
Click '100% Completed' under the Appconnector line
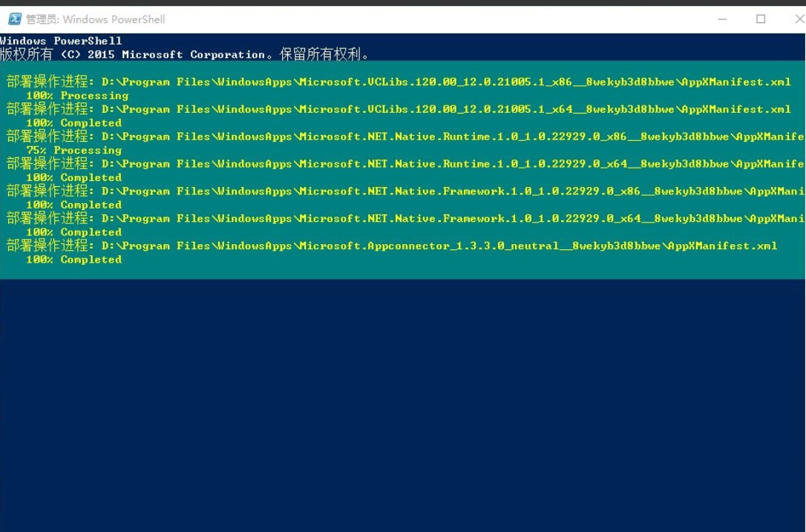[x=73, y=260]
